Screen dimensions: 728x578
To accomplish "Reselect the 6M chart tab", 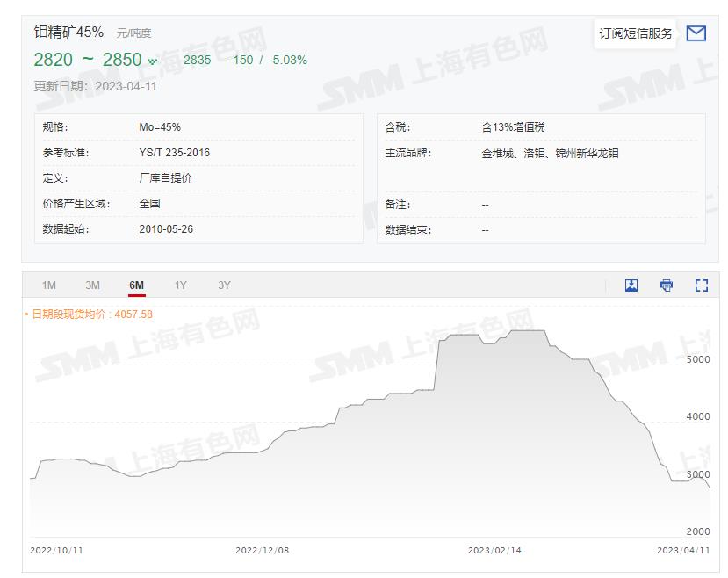I will tap(136, 285).
